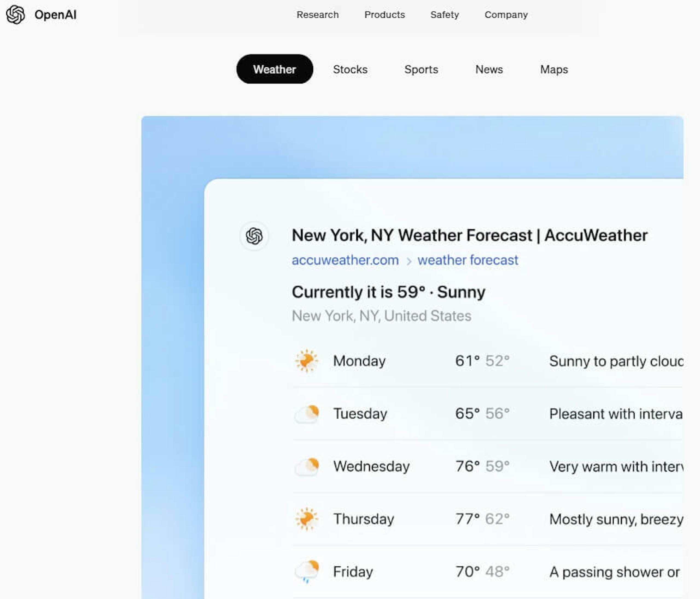Image resolution: width=700 pixels, height=599 pixels.
Task: Follow the accuweather.com link
Action: coord(345,260)
